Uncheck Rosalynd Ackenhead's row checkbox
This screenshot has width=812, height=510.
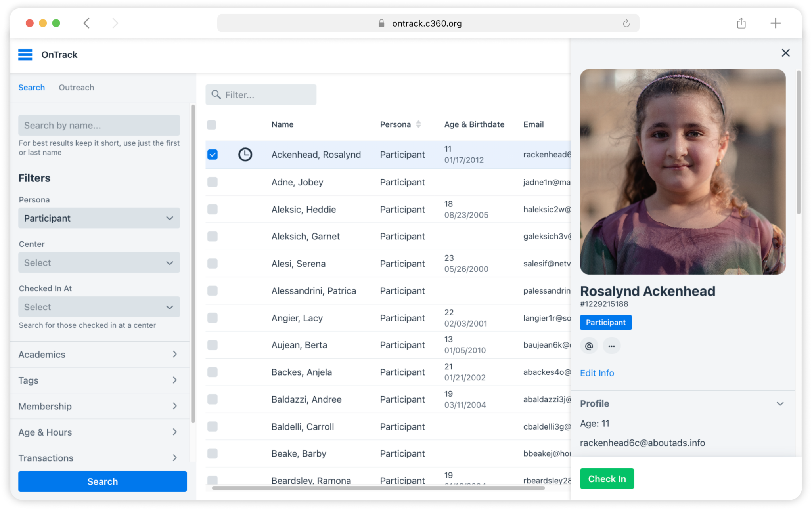pos(213,155)
